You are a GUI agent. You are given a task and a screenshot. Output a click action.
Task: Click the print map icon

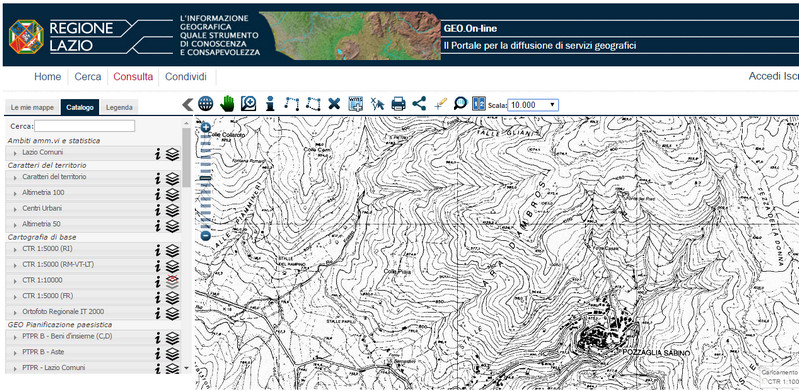coord(398,104)
